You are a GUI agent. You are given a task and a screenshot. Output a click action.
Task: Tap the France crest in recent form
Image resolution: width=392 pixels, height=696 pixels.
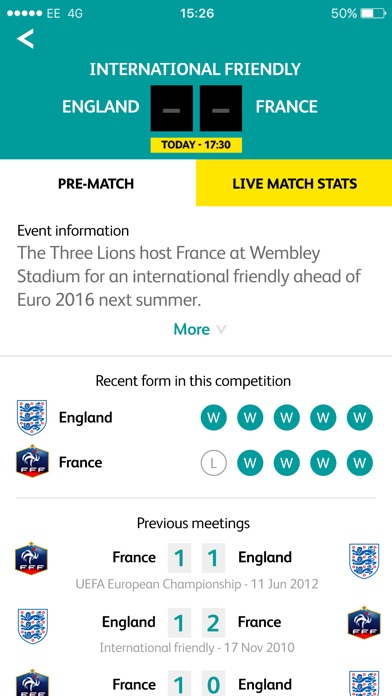coord(32,461)
